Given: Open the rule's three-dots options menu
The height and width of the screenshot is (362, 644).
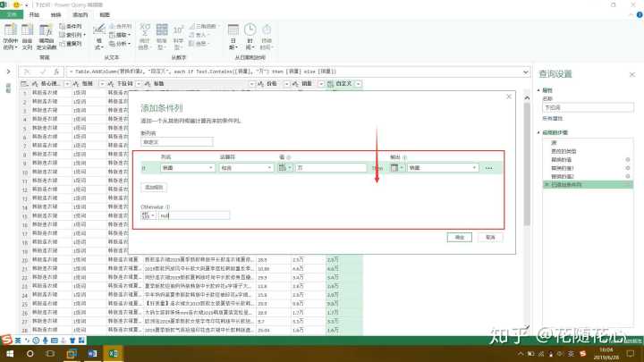Looking at the screenshot, I should tap(488, 168).
